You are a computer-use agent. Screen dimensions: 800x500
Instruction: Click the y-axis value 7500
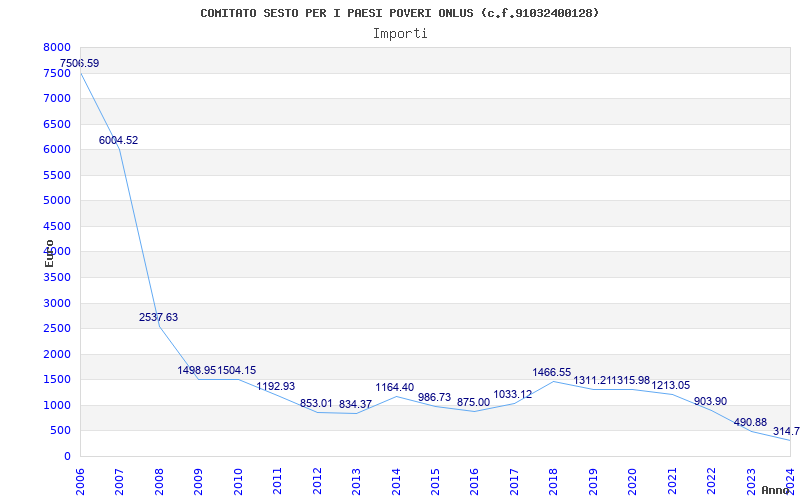(x=57, y=73)
